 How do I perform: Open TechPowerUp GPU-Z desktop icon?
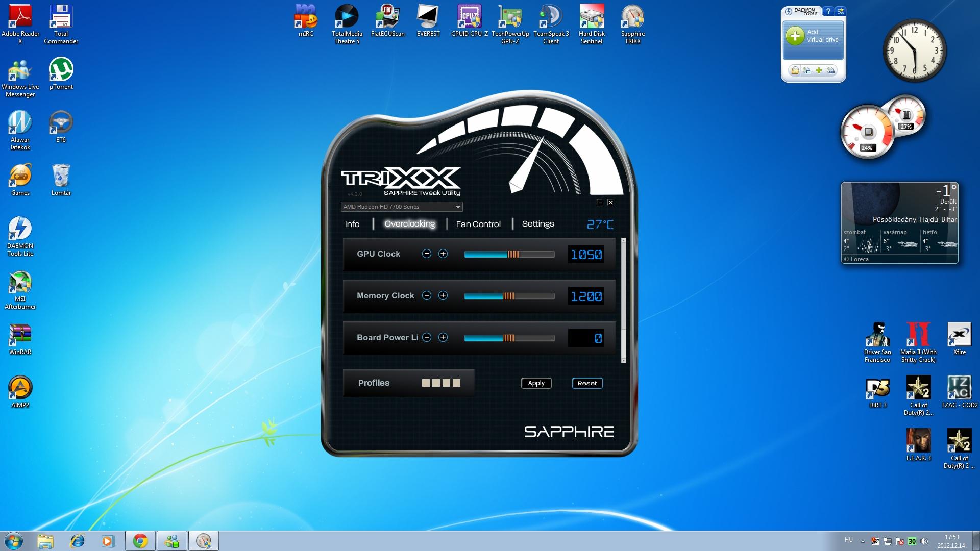tap(510, 24)
